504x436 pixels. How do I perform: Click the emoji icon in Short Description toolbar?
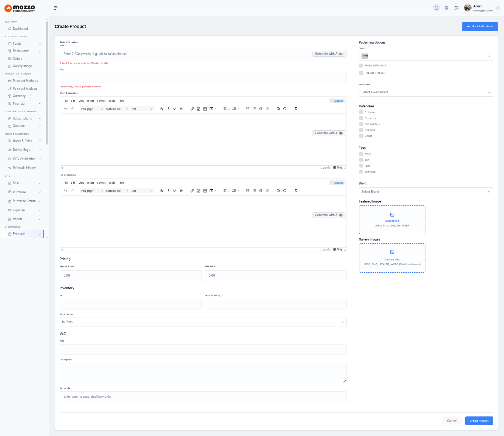278,109
